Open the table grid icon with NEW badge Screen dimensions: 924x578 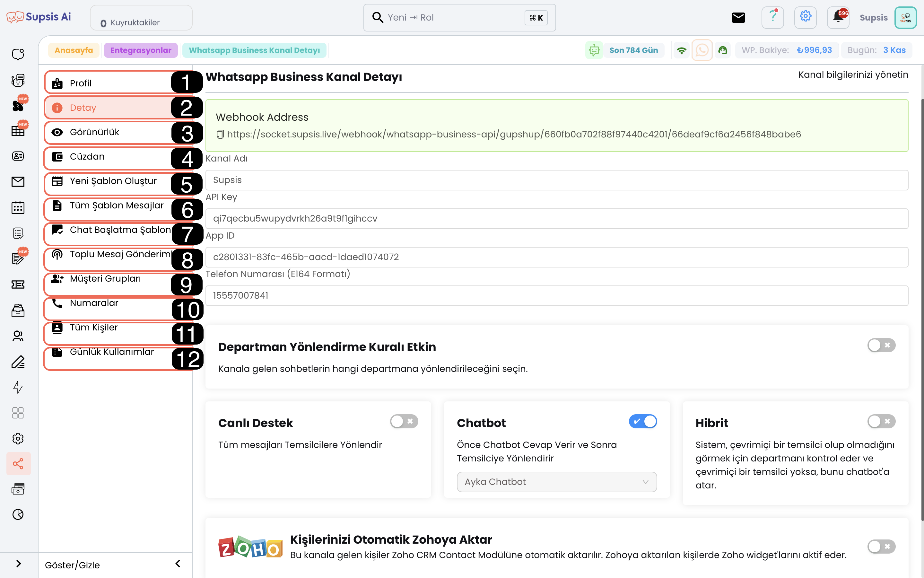coord(18,130)
